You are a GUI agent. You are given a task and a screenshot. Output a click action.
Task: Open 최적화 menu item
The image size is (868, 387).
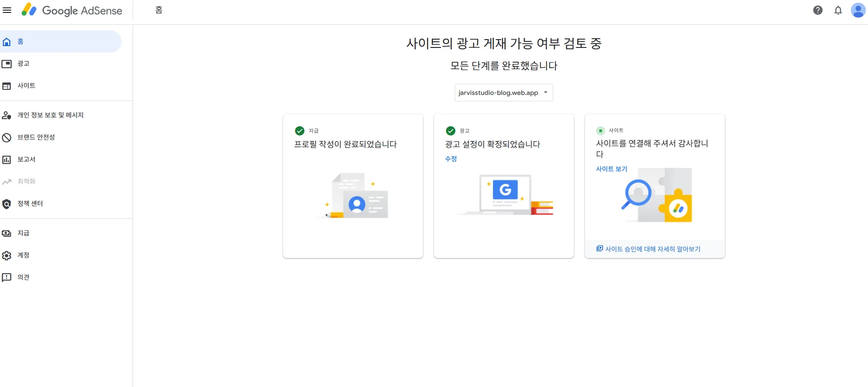(x=61, y=182)
